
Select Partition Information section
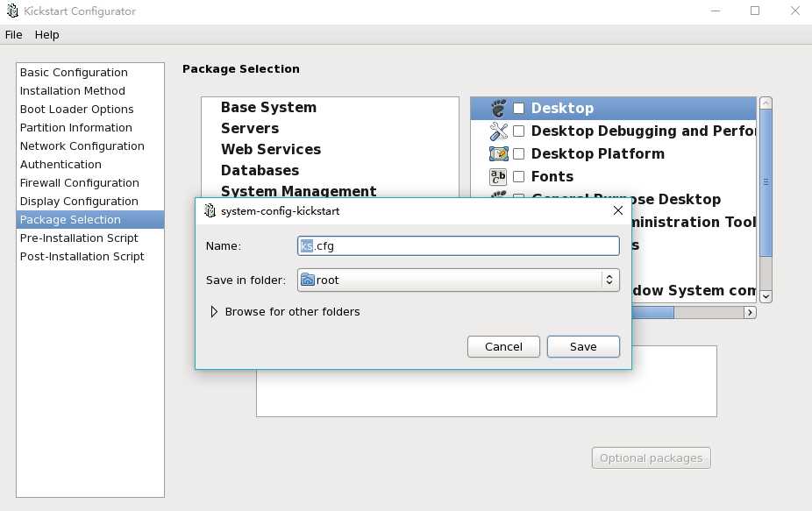(x=90, y=127)
